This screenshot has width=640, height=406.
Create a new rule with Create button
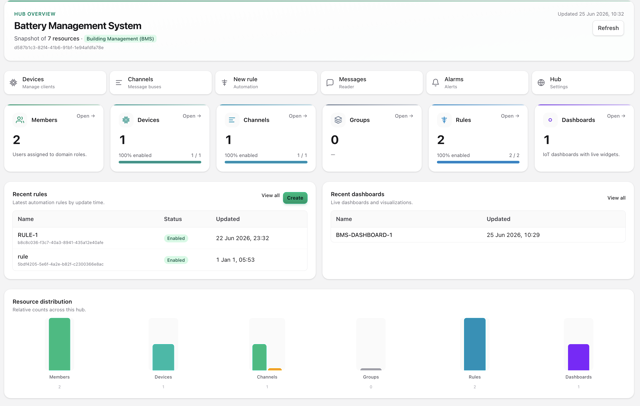(295, 198)
